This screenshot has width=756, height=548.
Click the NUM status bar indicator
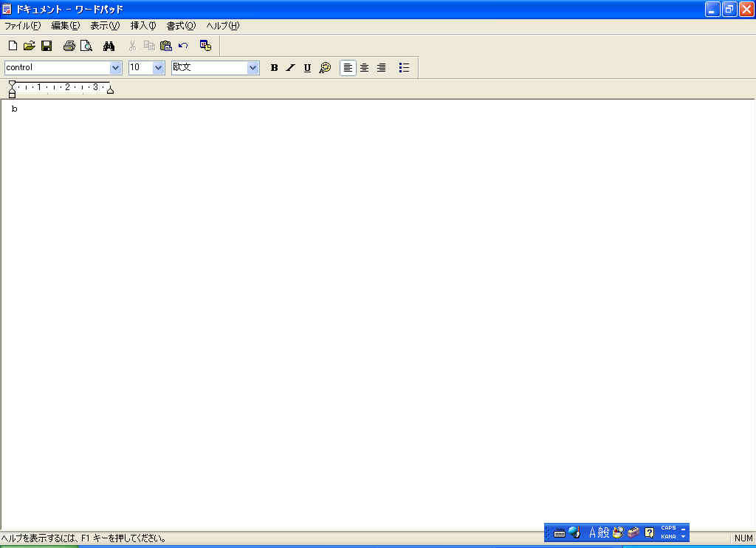[743, 538]
